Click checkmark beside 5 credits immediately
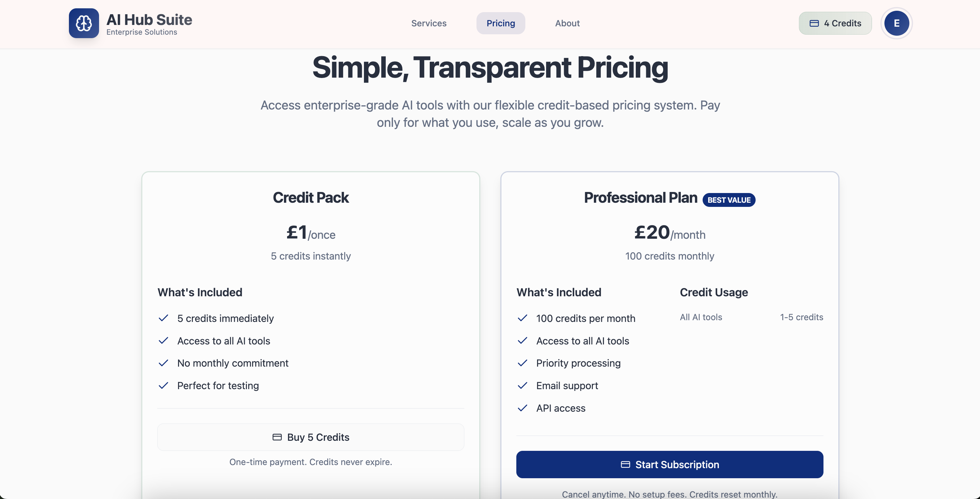 pyautogui.click(x=163, y=318)
